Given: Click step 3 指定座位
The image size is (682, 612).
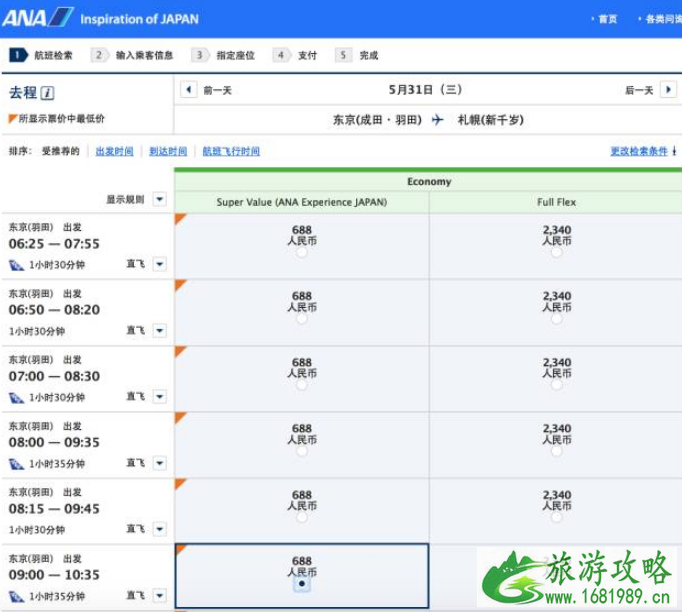Looking at the screenshot, I should pos(223,55).
